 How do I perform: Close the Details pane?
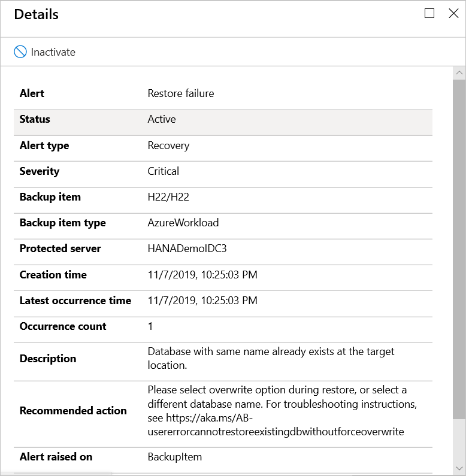coord(453,14)
